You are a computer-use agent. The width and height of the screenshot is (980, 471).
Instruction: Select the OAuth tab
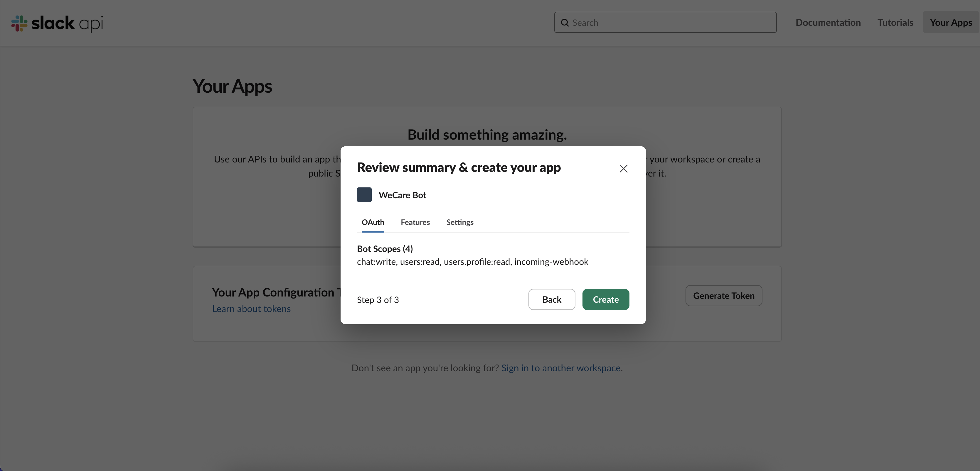(373, 222)
